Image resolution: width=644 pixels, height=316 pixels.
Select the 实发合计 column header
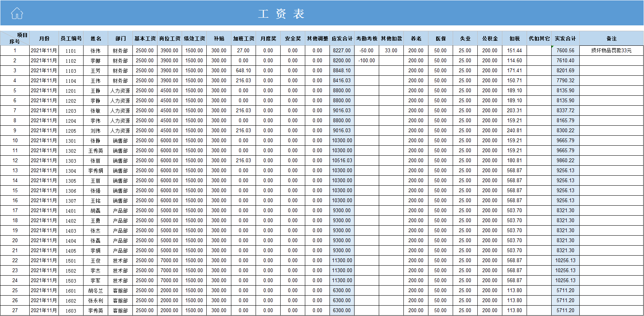pos(565,38)
